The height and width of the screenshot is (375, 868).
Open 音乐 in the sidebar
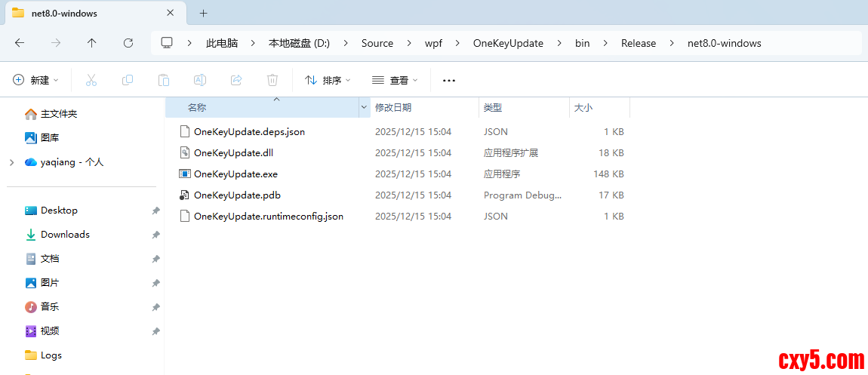tap(42, 306)
